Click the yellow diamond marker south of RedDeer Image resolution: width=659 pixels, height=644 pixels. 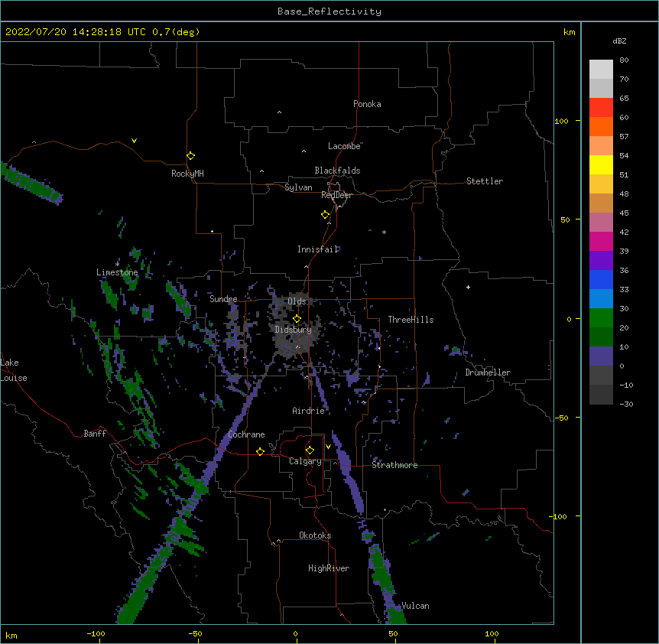326,215
